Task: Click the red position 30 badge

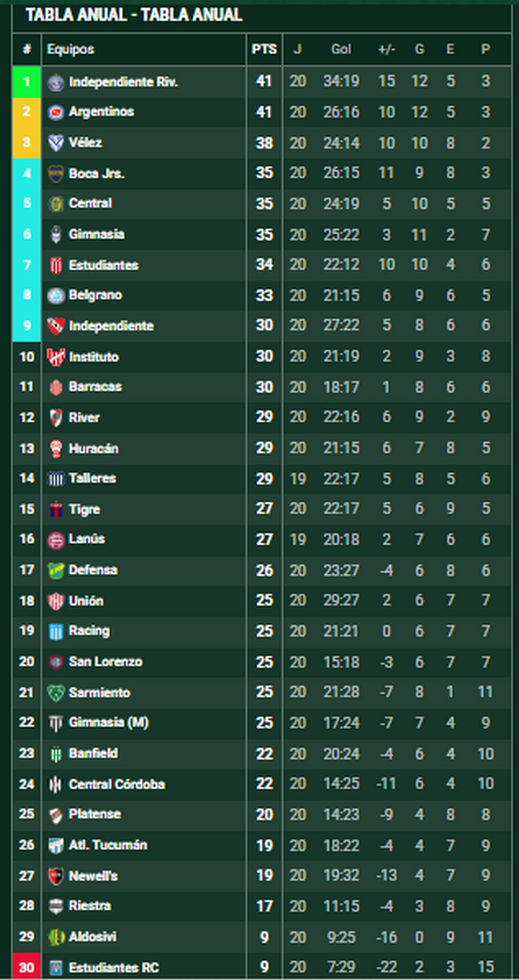Action: click(x=27, y=967)
